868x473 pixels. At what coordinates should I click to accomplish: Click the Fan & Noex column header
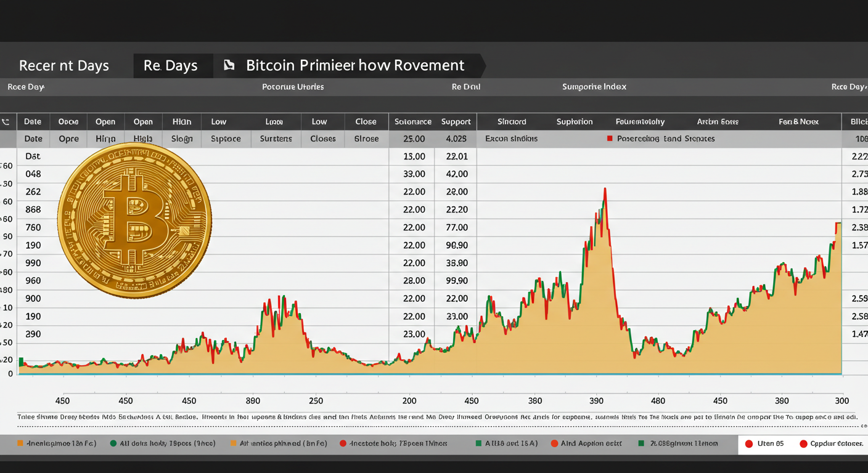(799, 122)
